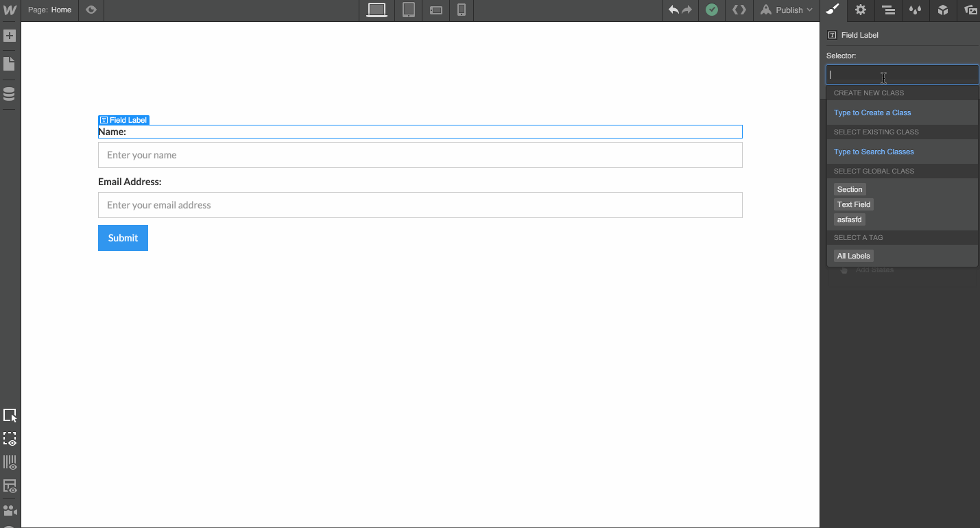This screenshot has width=980, height=528.
Task: Click the redo arrow
Action: 686,10
